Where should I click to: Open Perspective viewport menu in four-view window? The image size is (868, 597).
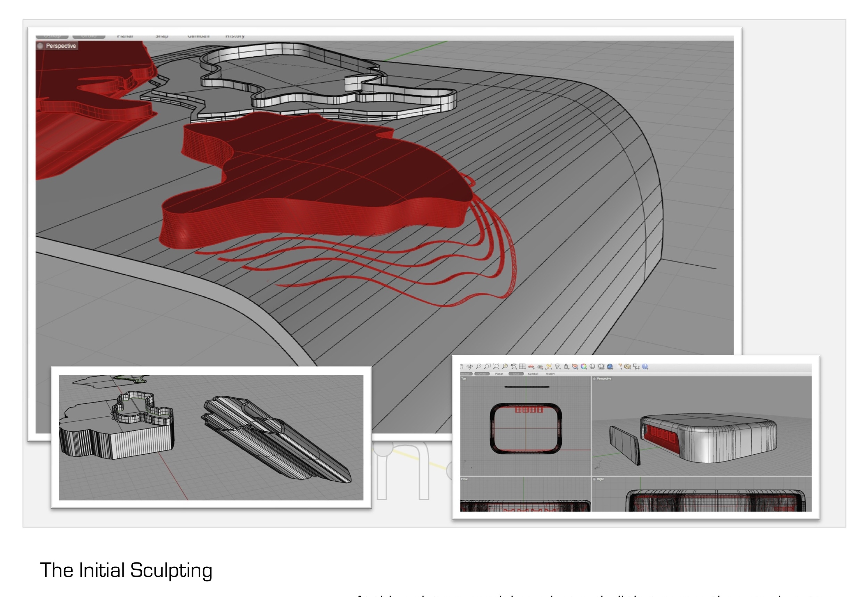602,379
